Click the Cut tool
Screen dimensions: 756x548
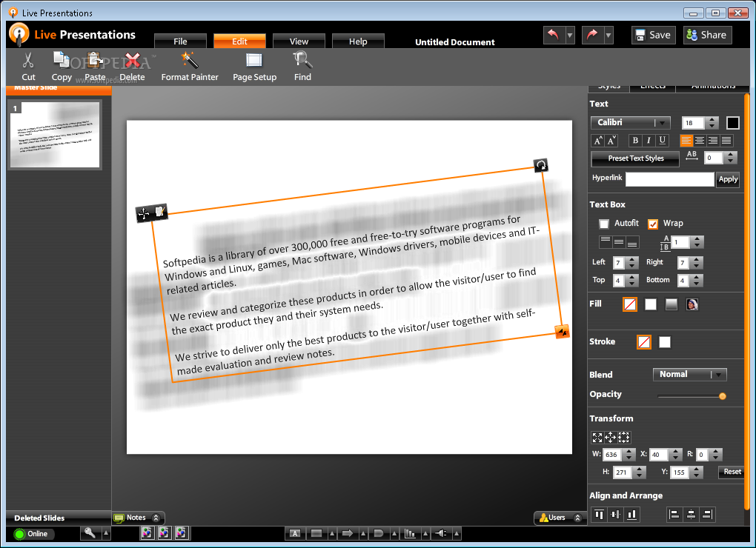(28, 67)
